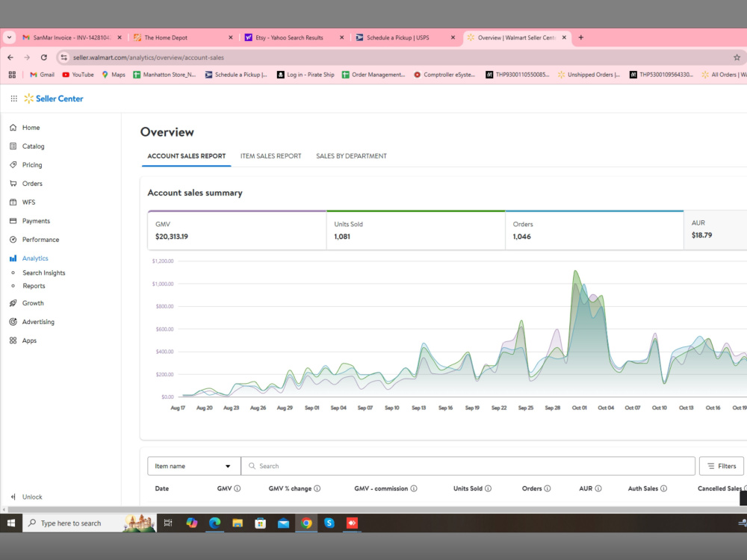The width and height of the screenshot is (747, 560).
Task: Click the Seller Center logo
Action: click(x=54, y=99)
